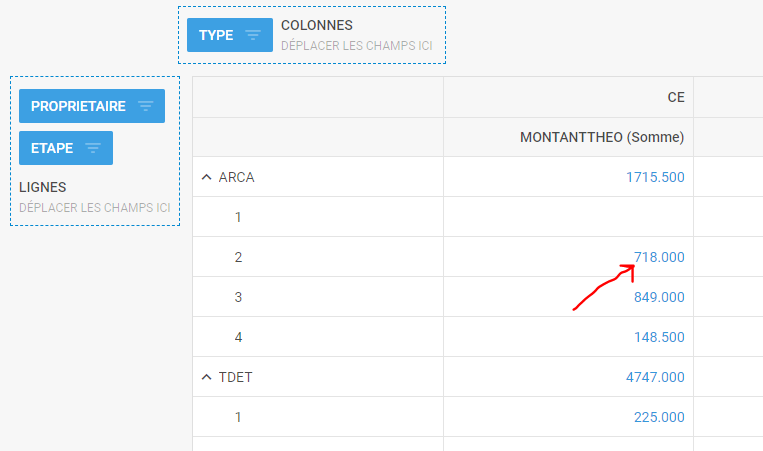Select the PROPRIETAIRE row field chip

click(x=92, y=106)
